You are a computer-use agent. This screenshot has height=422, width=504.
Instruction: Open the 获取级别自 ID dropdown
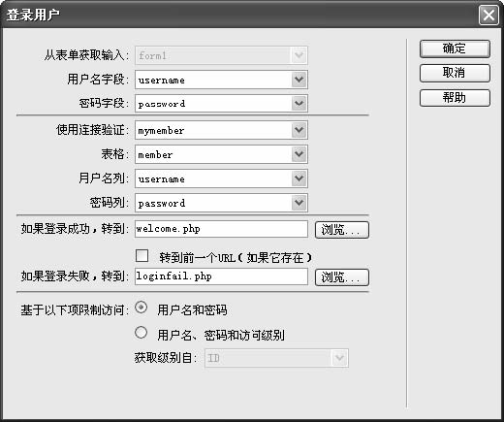coord(339,358)
